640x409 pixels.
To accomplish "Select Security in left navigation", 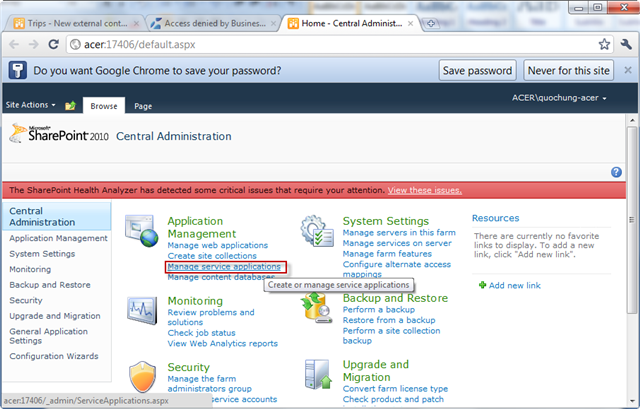I will [x=26, y=300].
